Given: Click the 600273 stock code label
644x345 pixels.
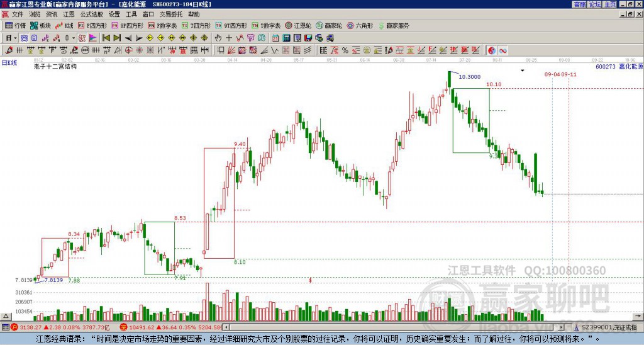Looking at the screenshot, I should coord(606,66).
